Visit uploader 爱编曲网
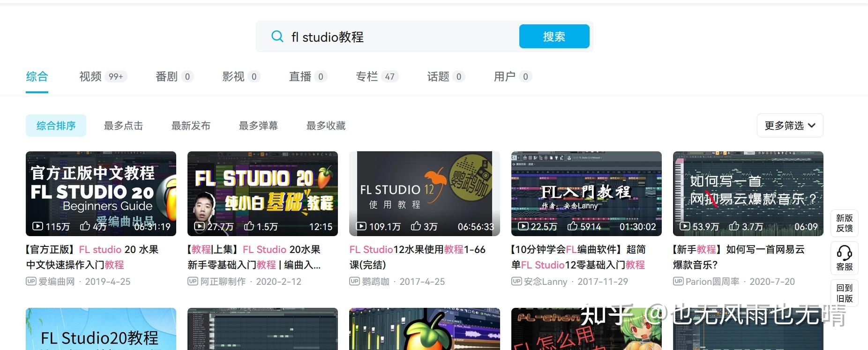 click(56, 282)
